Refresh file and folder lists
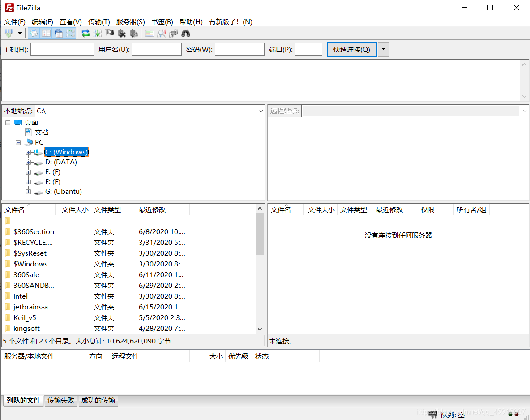The width and height of the screenshot is (530, 420). (x=85, y=33)
